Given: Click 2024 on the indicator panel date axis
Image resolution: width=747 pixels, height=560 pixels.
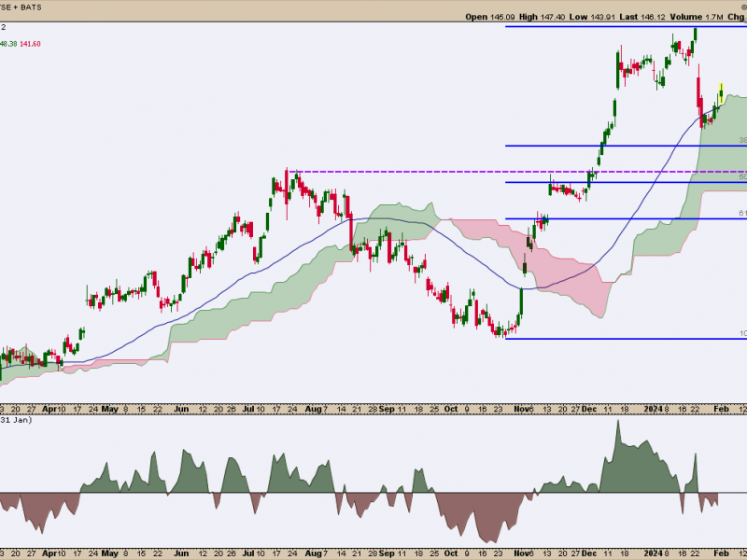Looking at the screenshot, I should [653, 553].
